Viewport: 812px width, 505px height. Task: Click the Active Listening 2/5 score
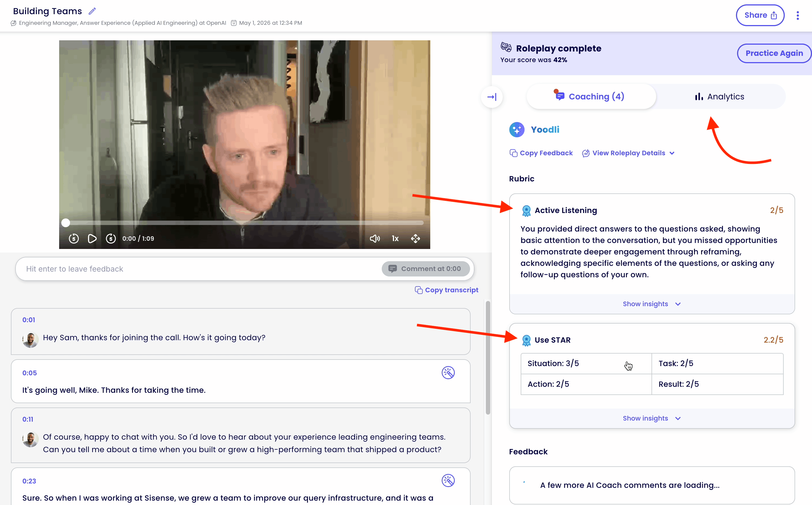pyautogui.click(x=777, y=210)
